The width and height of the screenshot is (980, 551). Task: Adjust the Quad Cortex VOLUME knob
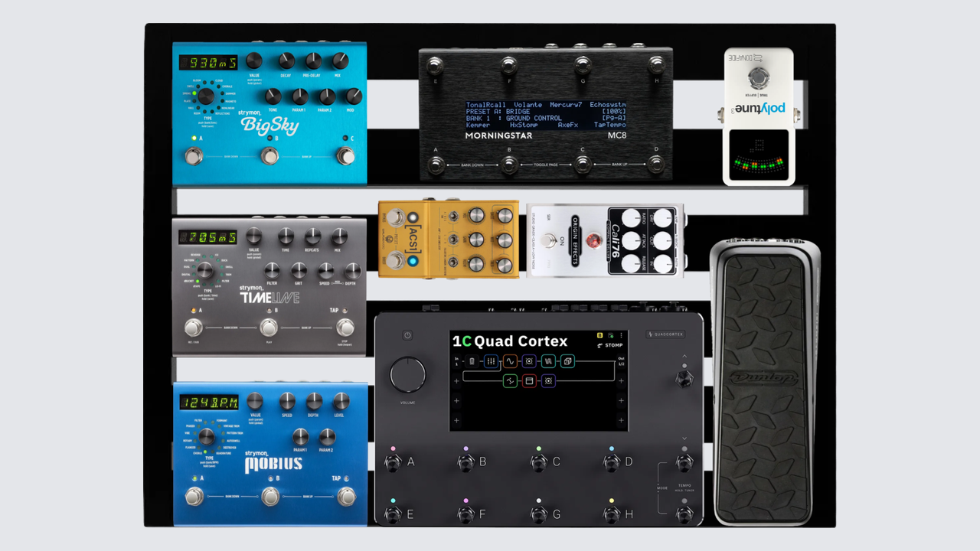(407, 375)
